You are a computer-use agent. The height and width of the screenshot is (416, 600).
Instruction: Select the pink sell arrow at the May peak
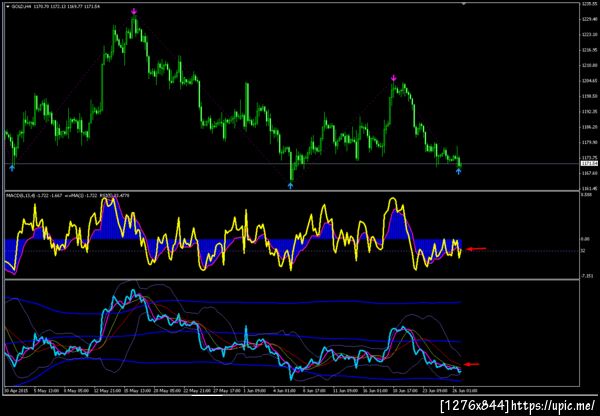[x=134, y=11]
